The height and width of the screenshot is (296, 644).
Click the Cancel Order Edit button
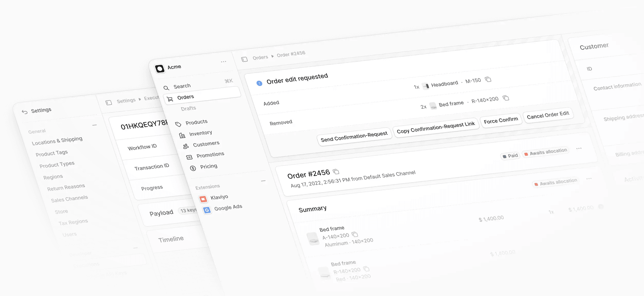point(548,115)
